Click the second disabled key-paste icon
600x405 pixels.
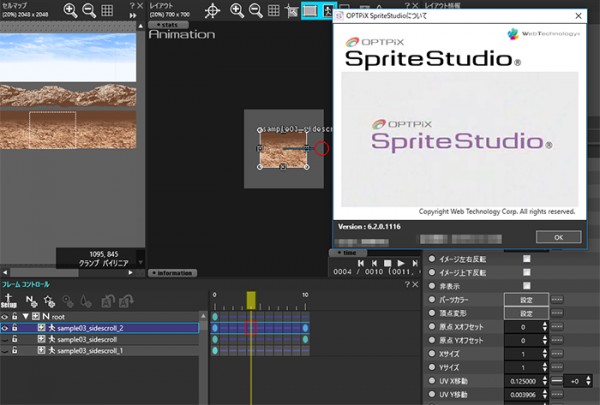pos(126,301)
